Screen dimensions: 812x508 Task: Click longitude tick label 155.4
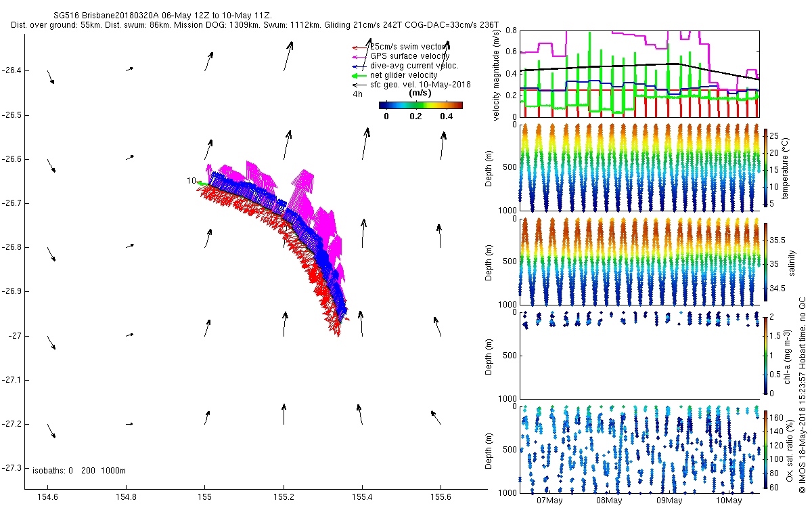pyautogui.click(x=362, y=497)
